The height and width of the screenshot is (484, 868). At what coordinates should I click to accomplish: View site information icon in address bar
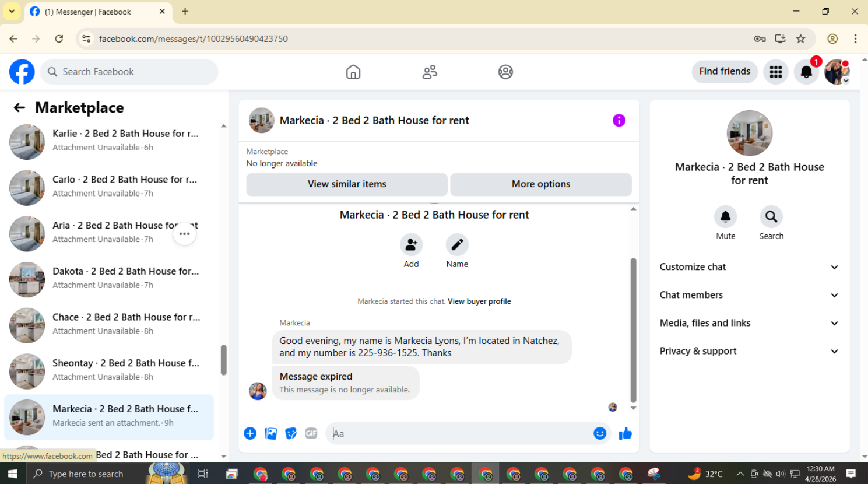(x=86, y=38)
